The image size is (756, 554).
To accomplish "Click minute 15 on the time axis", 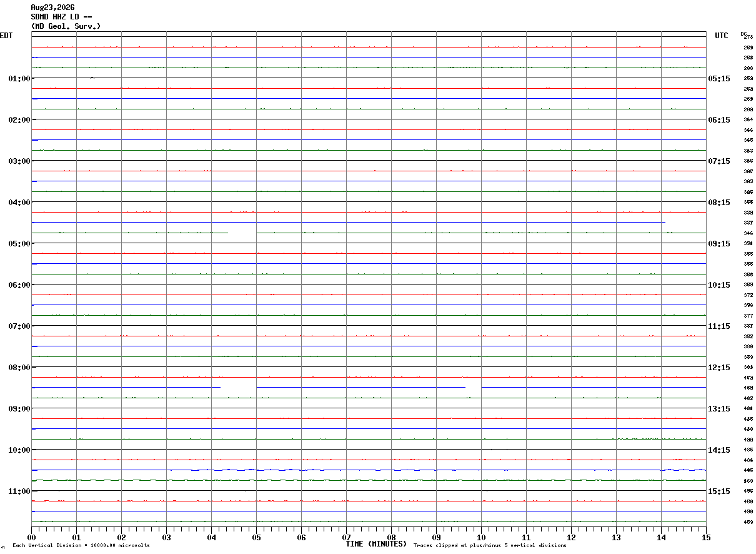I will (706, 537).
